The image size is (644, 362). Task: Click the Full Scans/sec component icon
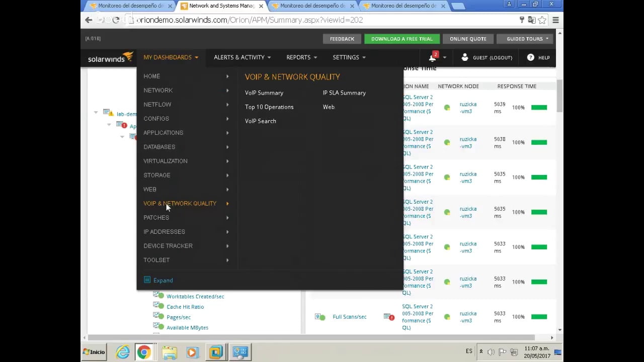tap(319, 317)
